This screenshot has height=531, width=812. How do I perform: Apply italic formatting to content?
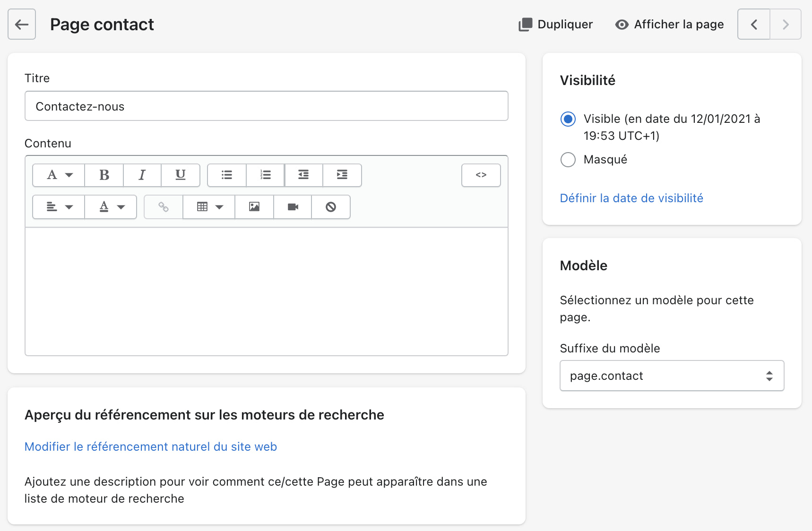pyautogui.click(x=142, y=175)
